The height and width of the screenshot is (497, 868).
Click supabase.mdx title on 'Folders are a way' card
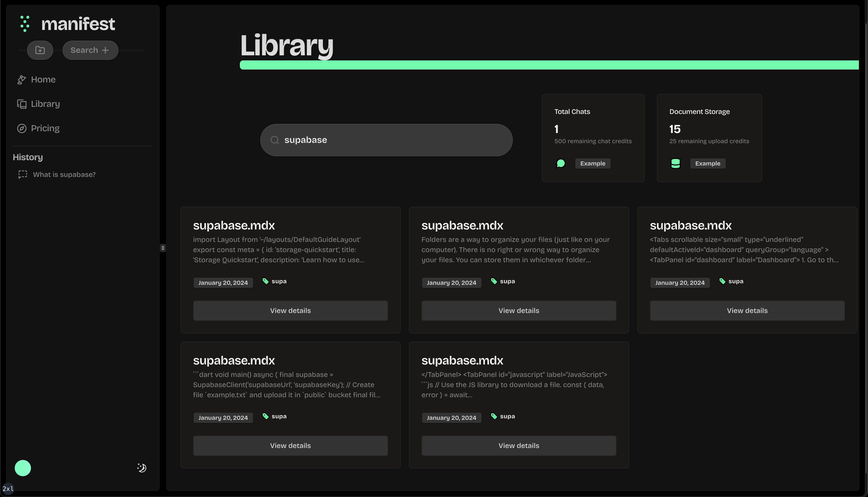pyautogui.click(x=462, y=225)
